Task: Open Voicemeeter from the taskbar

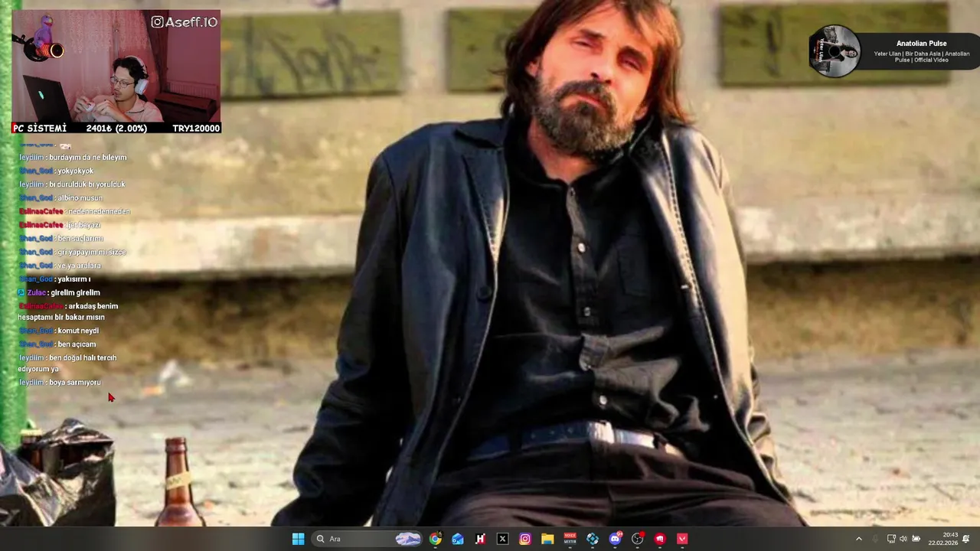Action: point(570,539)
